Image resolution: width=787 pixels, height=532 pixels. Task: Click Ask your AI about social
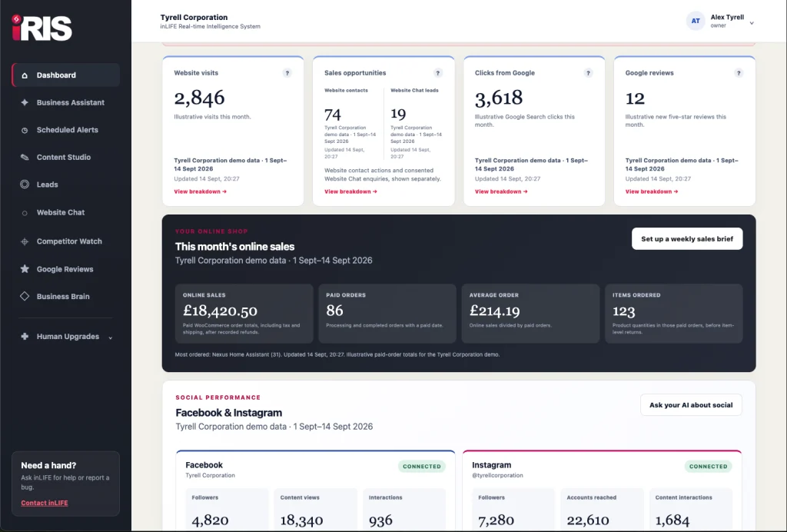pos(691,405)
